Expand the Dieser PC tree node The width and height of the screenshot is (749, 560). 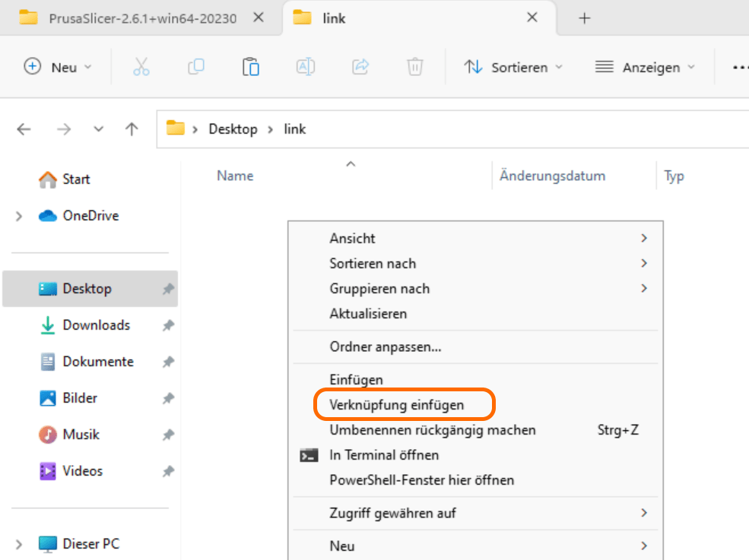19,544
